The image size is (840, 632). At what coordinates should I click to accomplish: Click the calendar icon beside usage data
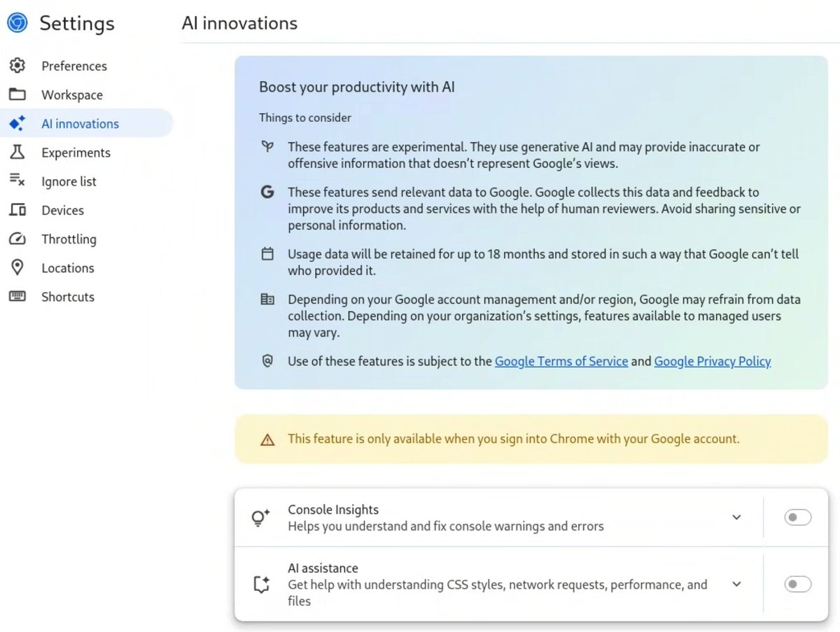pyautogui.click(x=267, y=254)
